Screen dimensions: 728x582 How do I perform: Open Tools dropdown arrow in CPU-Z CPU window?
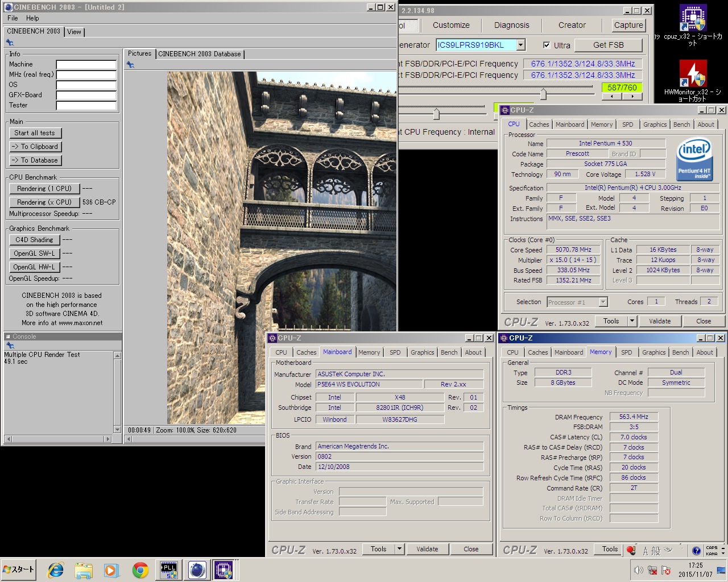[631, 321]
